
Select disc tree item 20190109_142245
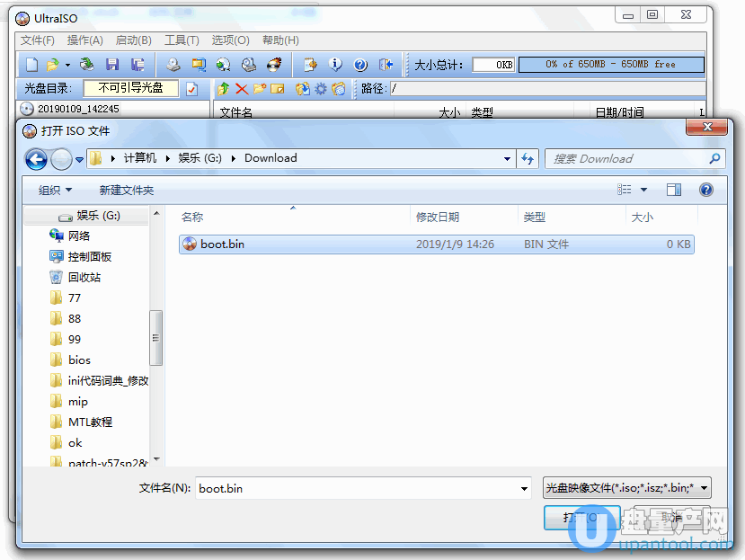pos(78,109)
